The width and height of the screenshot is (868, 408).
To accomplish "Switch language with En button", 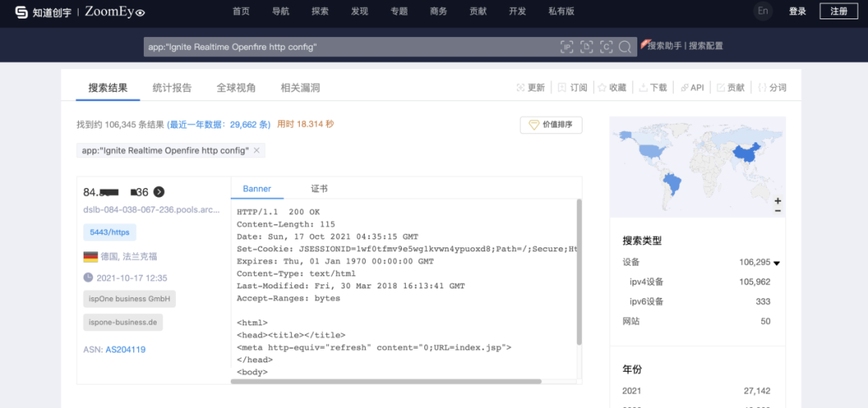I will tap(763, 11).
